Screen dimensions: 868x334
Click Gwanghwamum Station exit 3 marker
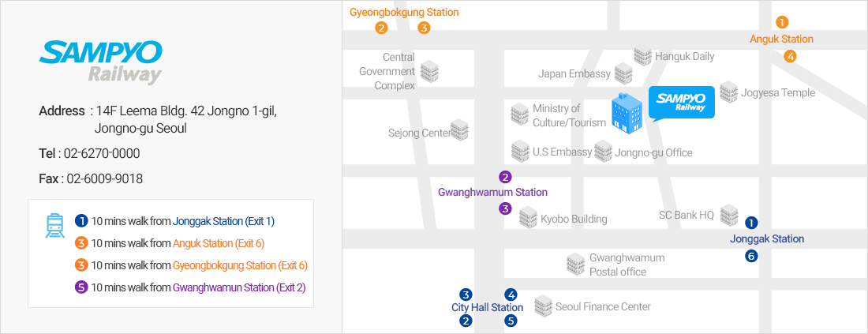505,208
